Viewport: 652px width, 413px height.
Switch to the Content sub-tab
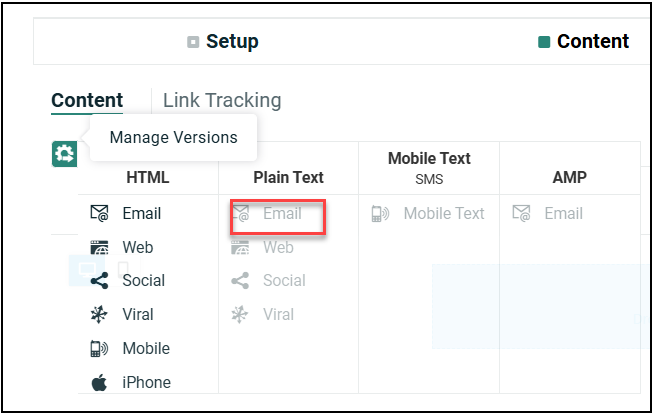click(x=87, y=100)
